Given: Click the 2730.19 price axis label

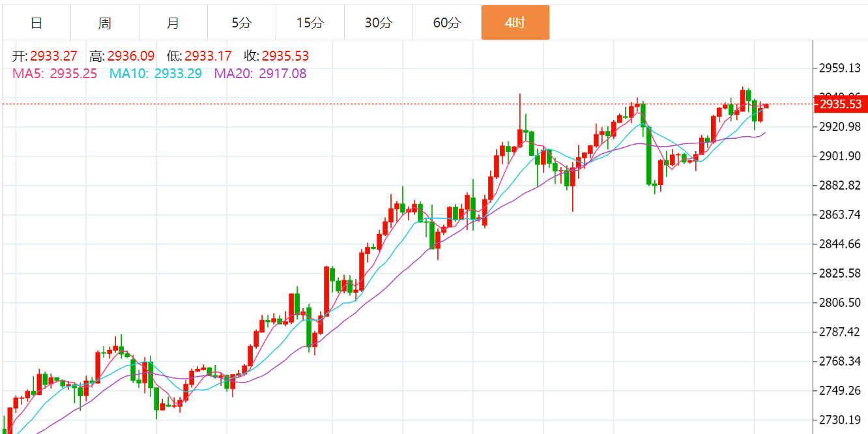Looking at the screenshot, I should click(x=840, y=420).
